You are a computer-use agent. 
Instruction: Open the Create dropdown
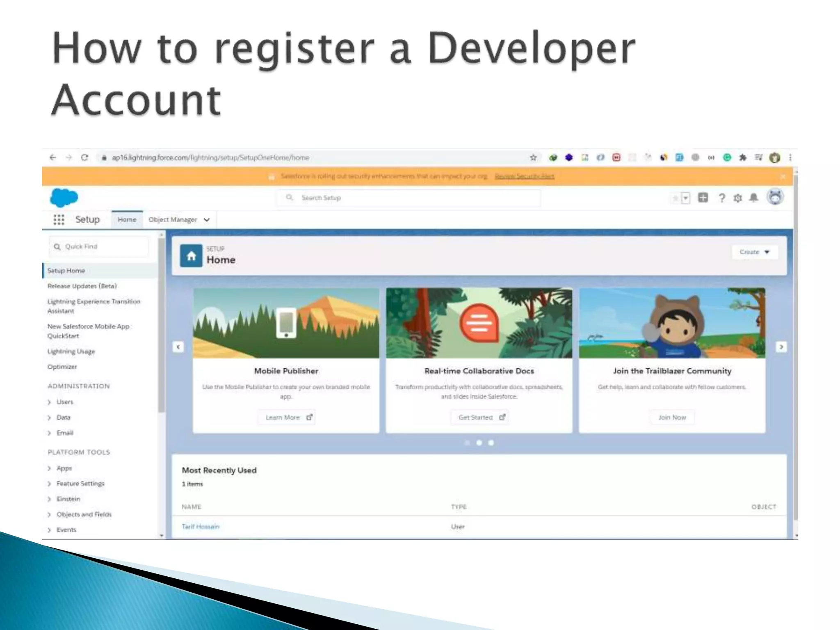[x=754, y=252]
